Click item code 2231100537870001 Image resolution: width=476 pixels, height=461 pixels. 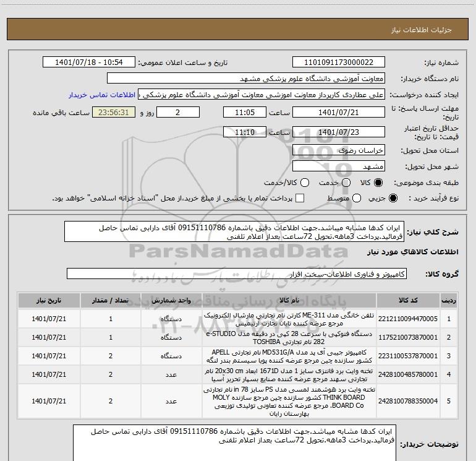(408, 356)
